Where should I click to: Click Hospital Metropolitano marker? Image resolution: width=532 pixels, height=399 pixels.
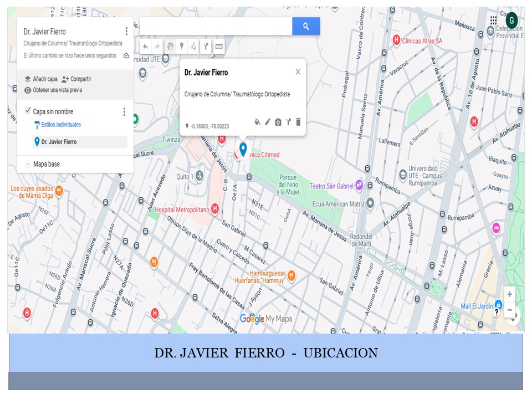click(214, 209)
